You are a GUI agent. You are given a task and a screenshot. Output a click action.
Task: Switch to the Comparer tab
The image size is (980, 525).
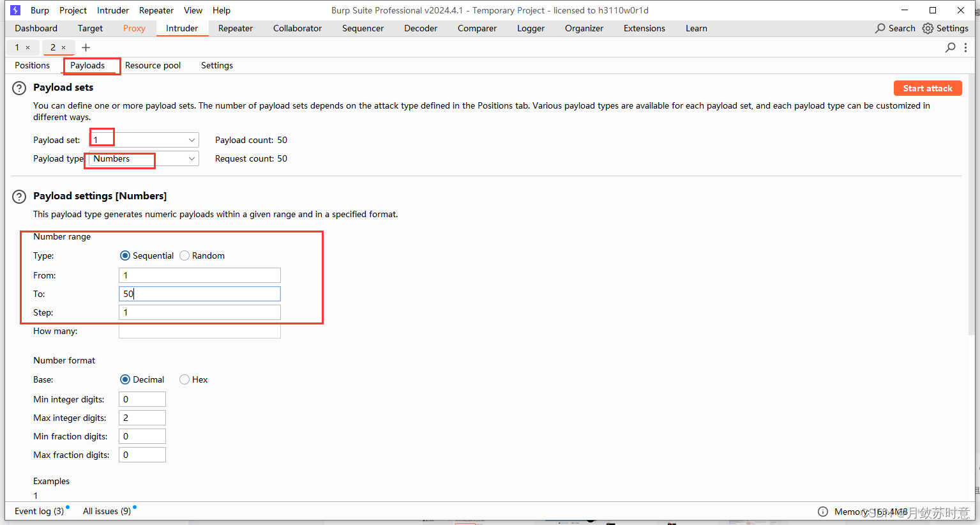tap(477, 28)
